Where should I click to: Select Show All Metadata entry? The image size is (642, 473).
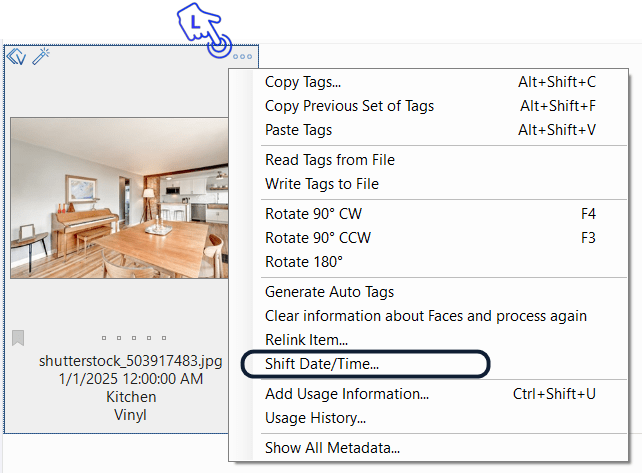pyautogui.click(x=332, y=448)
